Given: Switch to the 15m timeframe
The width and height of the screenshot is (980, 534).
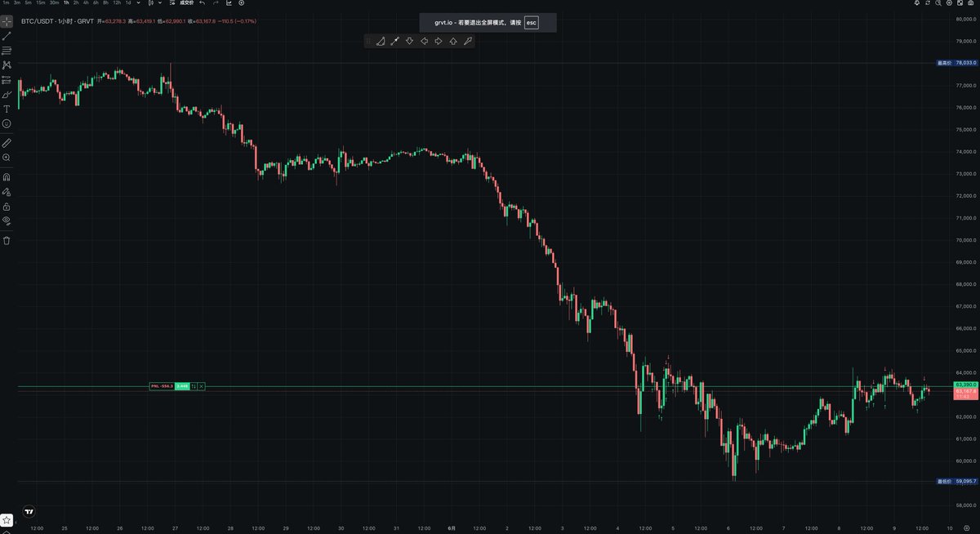Looking at the screenshot, I should click(x=40, y=3).
